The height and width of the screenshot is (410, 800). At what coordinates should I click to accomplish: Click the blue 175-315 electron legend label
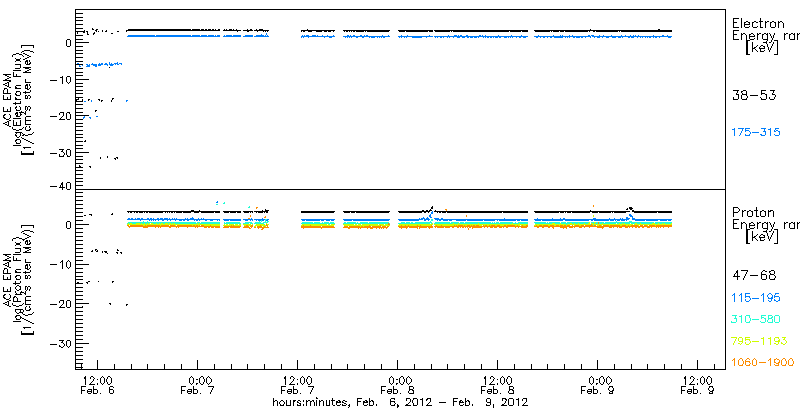coord(756,133)
